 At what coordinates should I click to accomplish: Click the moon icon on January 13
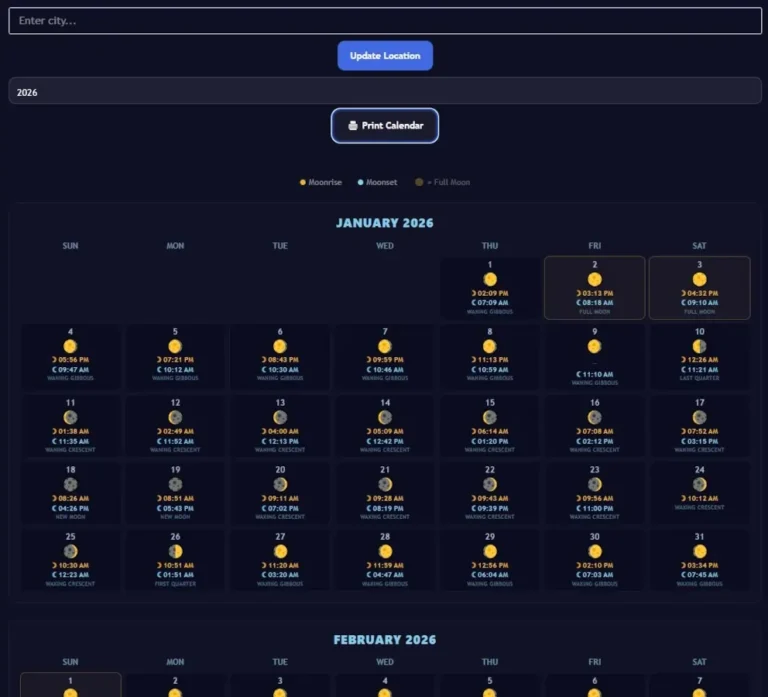pyautogui.click(x=280, y=417)
